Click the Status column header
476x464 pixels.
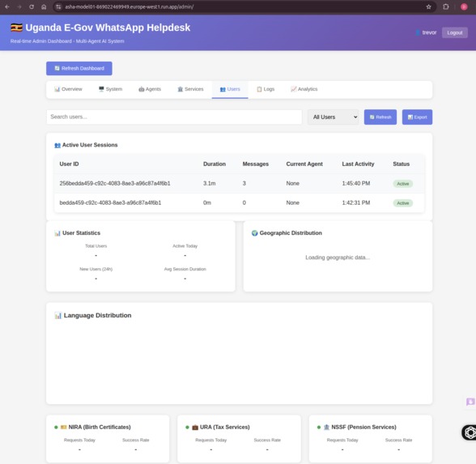click(x=402, y=164)
